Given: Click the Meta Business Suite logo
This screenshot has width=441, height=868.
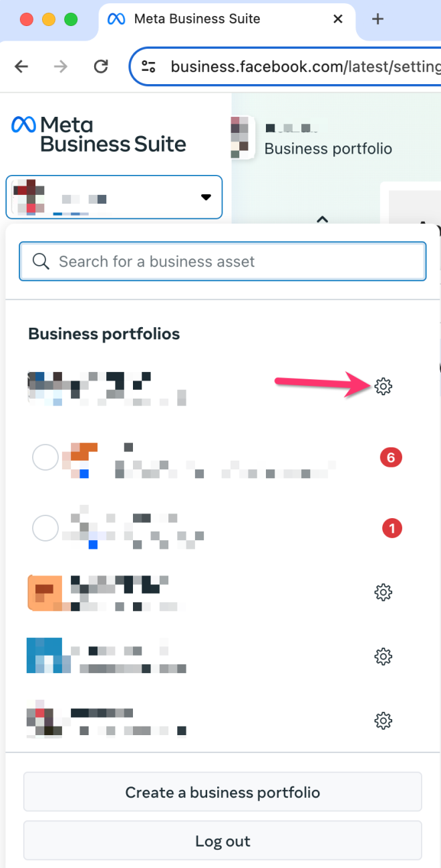Looking at the screenshot, I should 99,134.
